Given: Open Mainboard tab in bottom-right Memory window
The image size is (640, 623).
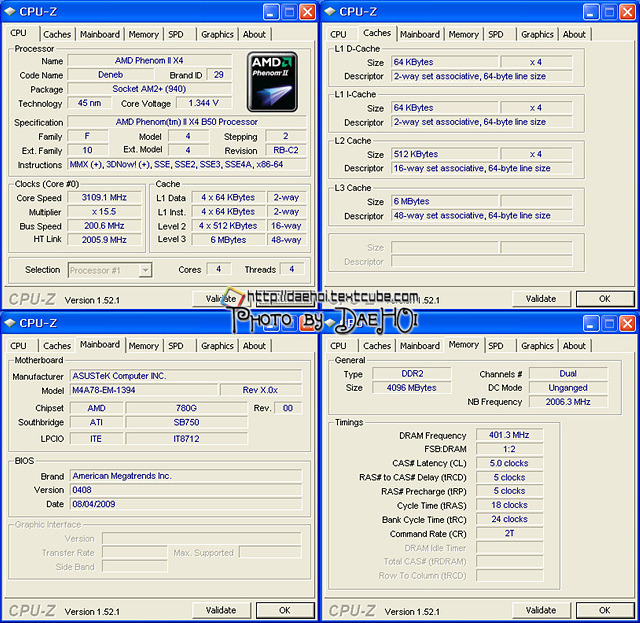Looking at the screenshot, I should click(420, 346).
